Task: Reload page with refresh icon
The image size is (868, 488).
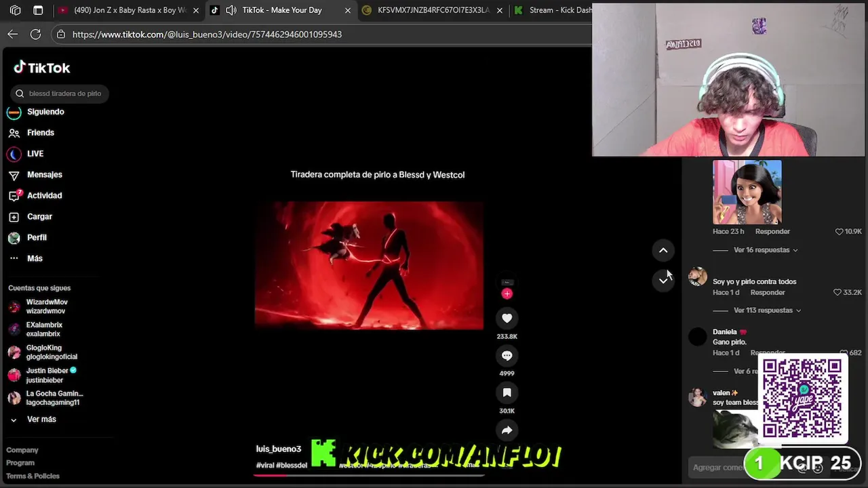Action: pos(36,34)
